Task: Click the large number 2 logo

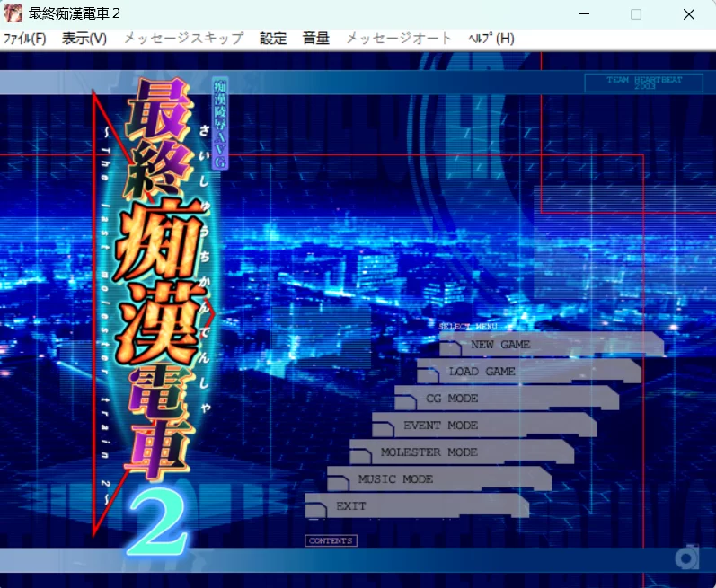Action: coord(158,522)
